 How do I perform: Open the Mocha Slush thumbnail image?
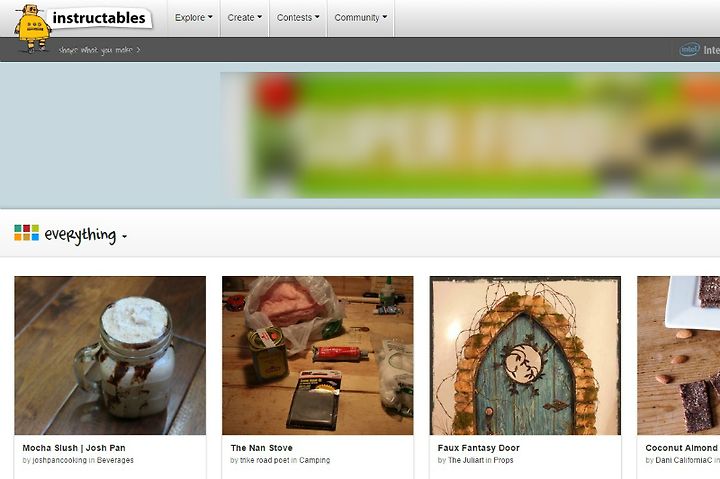[110, 355]
